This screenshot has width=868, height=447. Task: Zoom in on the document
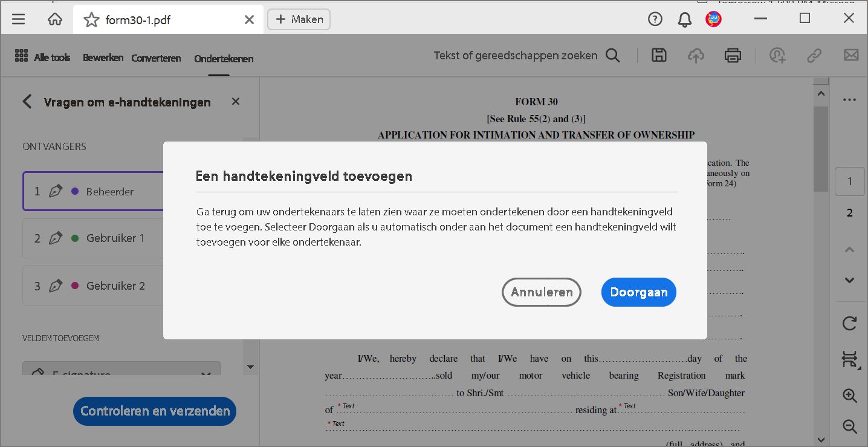[x=849, y=396]
